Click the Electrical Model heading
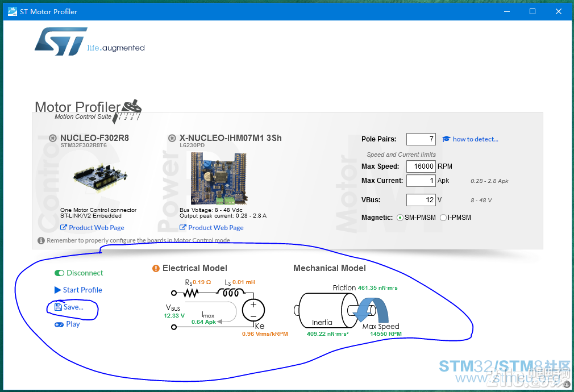The width and height of the screenshot is (574, 392). (195, 268)
